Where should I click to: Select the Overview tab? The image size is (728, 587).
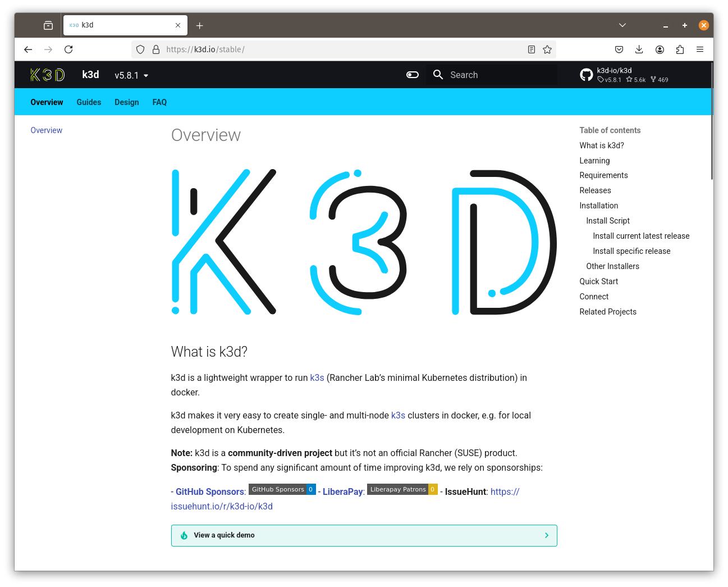click(x=47, y=102)
